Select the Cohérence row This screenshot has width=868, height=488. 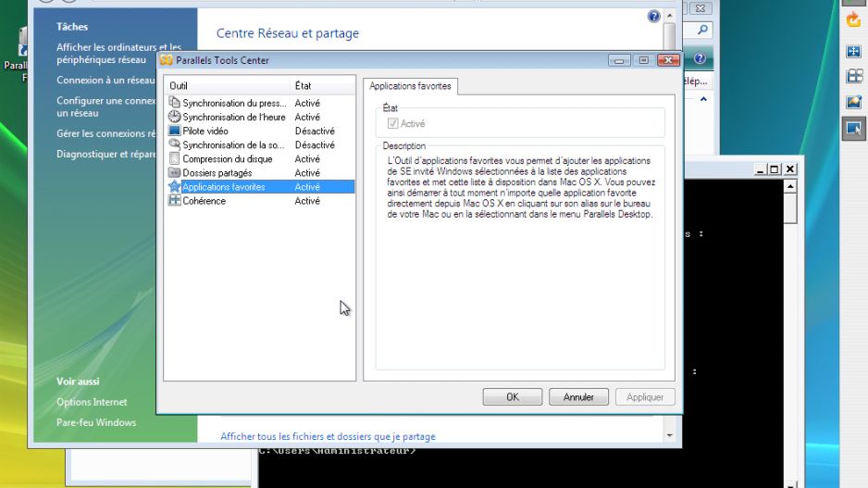[x=260, y=201]
